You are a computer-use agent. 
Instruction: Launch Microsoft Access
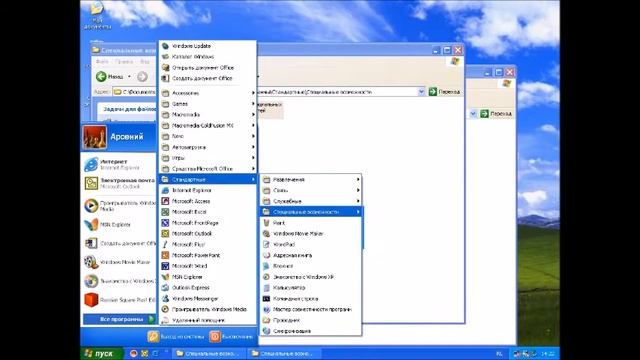[207, 201]
